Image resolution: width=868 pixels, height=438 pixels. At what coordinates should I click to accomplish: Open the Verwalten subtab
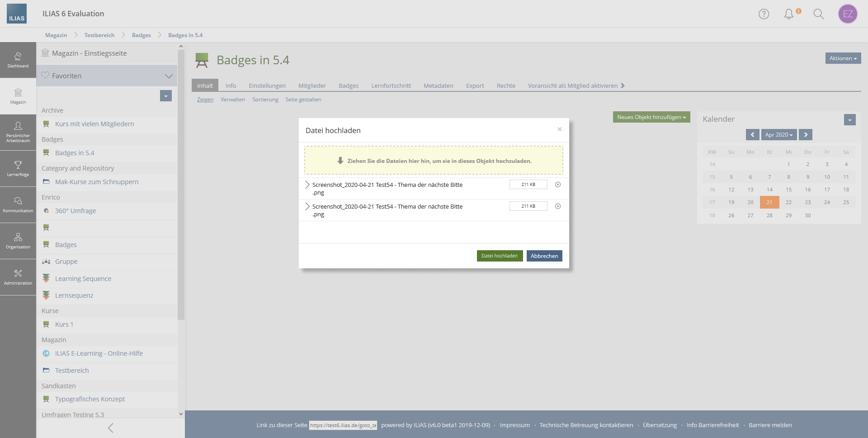coord(233,100)
